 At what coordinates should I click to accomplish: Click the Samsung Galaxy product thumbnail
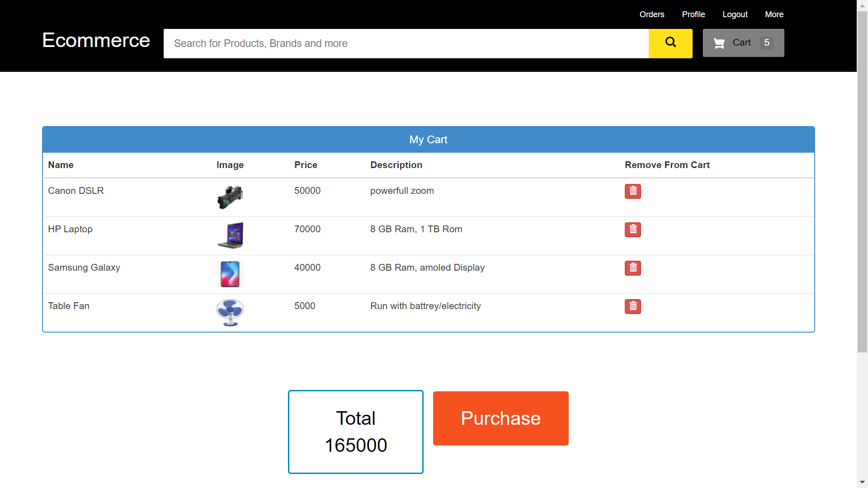(230, 274)
